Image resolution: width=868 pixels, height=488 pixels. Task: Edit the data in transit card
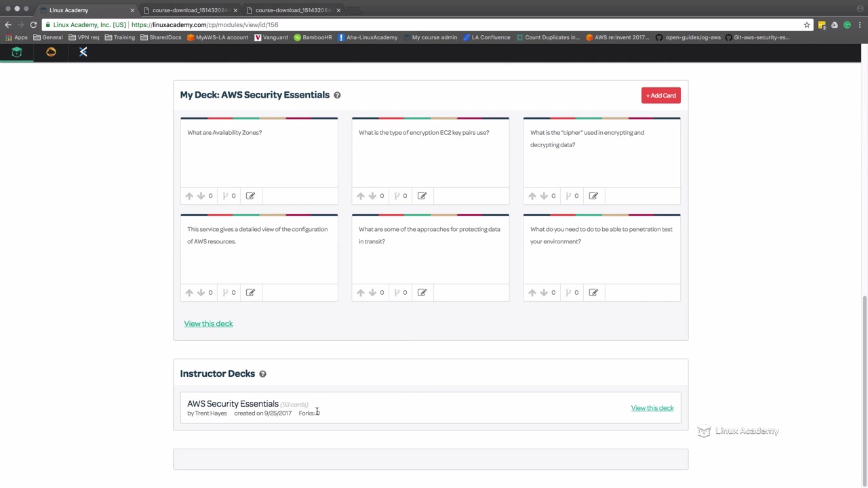tap(422, 293)
